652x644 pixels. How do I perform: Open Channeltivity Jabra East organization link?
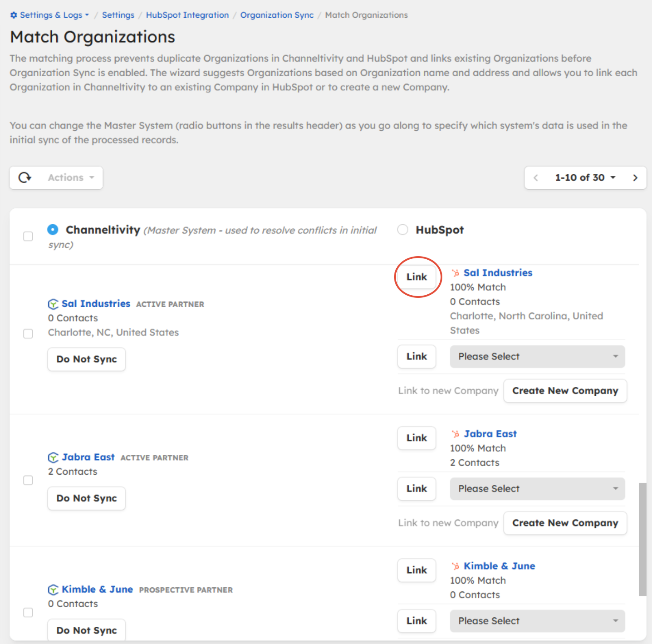point(88,457)
